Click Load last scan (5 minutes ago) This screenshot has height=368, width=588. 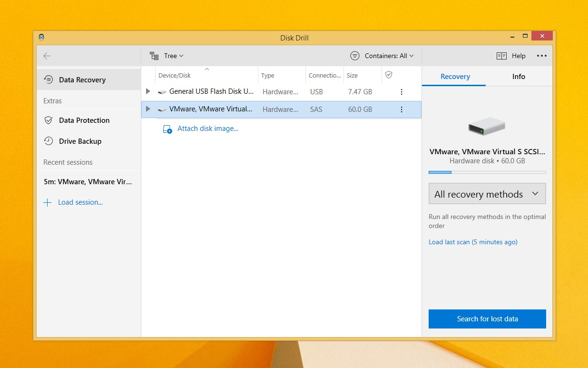click(x=473, y=242)
